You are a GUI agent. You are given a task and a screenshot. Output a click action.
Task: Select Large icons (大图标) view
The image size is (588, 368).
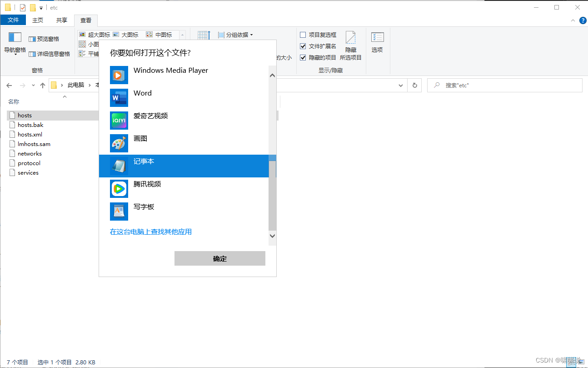pyautogui.click(x=125, y=35)
